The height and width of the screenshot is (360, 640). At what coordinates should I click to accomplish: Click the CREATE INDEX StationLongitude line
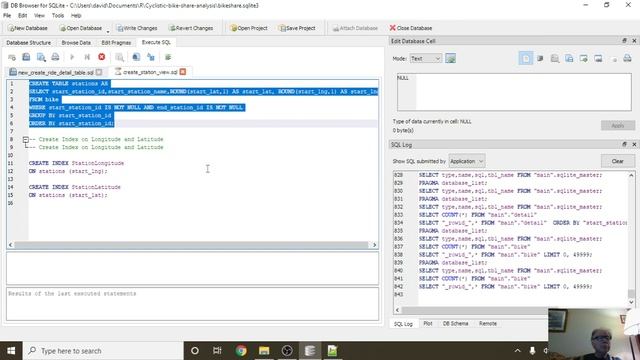pyautogui.click(x=76, y=163)
